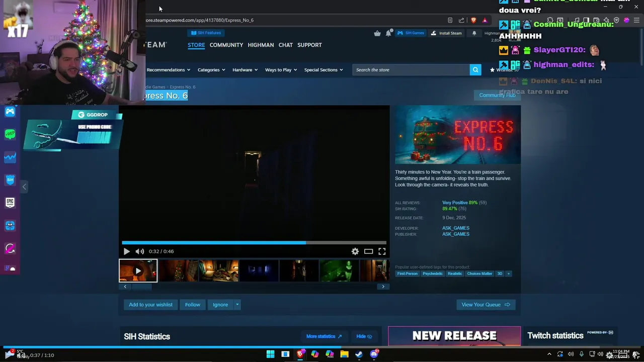Click the SIH shield sidebar icon
The height and width of the screenshot is (362, 644).
[10, 180]
